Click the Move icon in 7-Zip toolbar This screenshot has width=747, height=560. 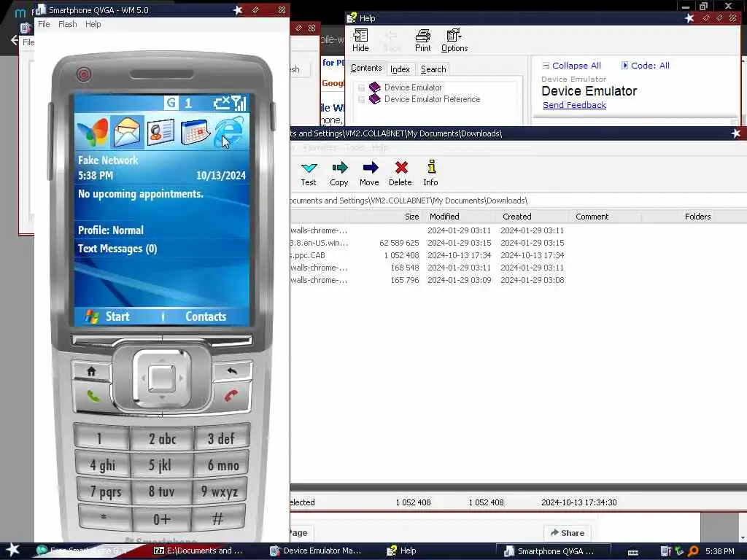click(x=369, y=174)
